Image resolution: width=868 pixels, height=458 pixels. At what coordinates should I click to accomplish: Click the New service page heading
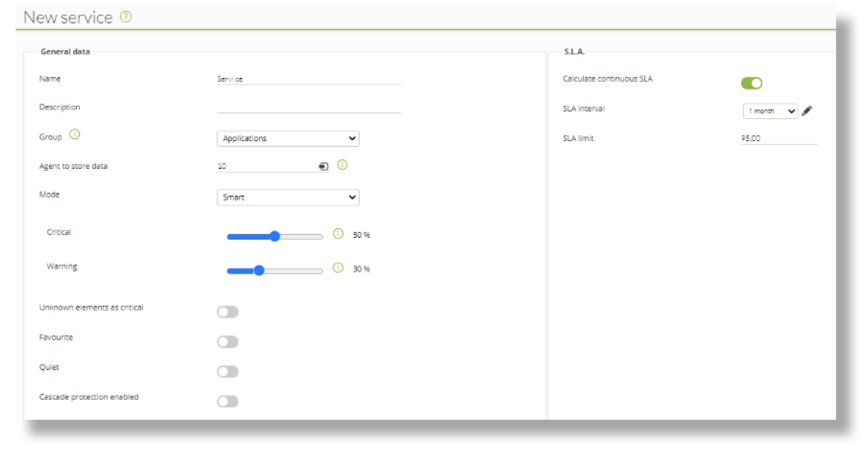[68, 17]
